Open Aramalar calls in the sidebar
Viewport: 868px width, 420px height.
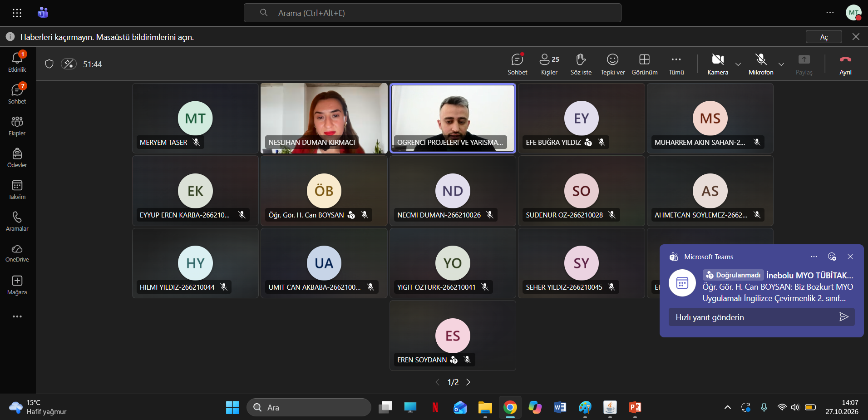click(x=17, y=221)
